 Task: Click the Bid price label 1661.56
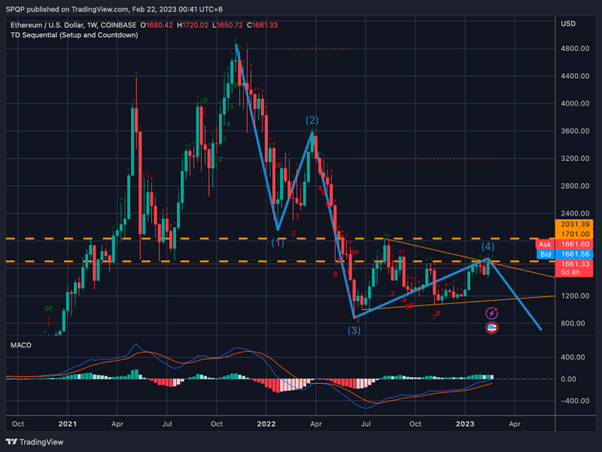point(564,254)
